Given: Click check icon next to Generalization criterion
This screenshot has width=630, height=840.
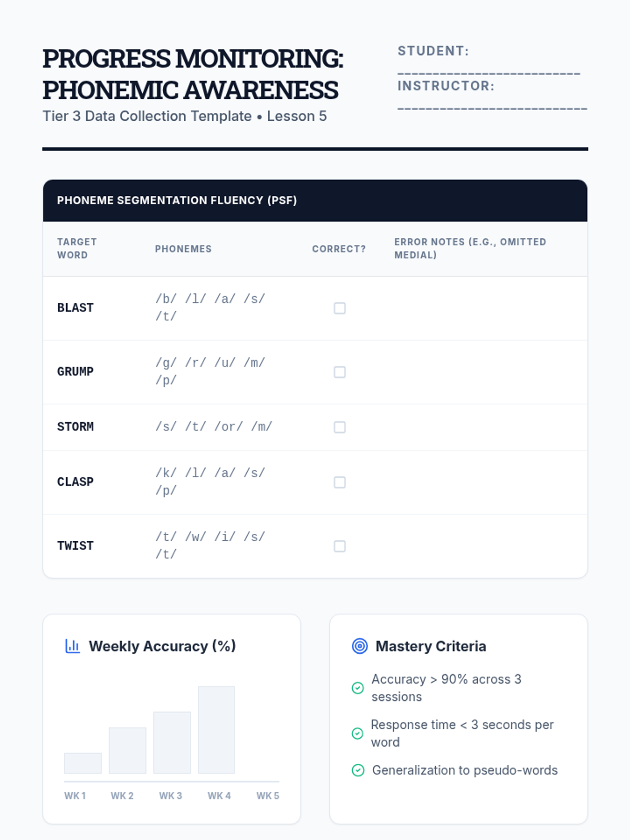Looking at the screenshot, I should pyautogui.click(x=358, y=770).
